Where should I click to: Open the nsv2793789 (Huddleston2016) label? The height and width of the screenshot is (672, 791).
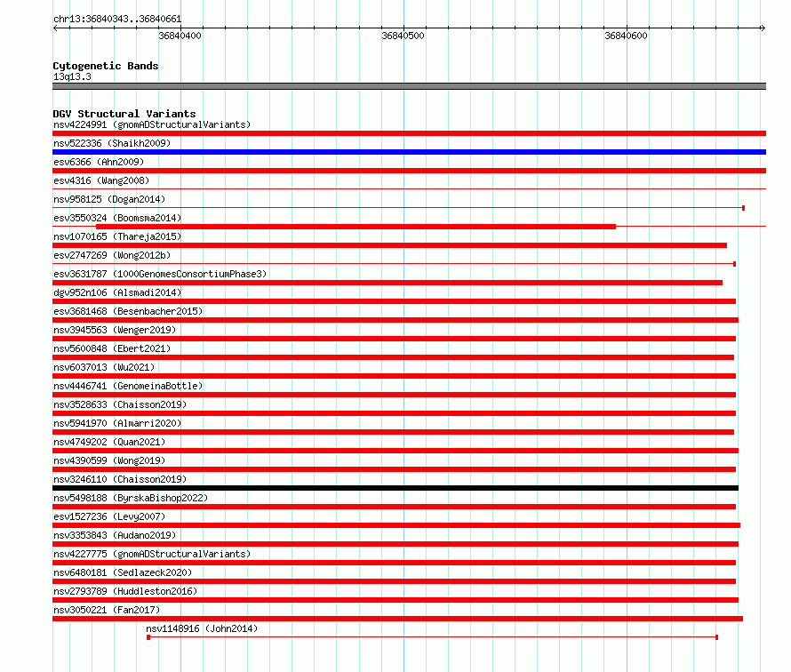tap(125, 591)
